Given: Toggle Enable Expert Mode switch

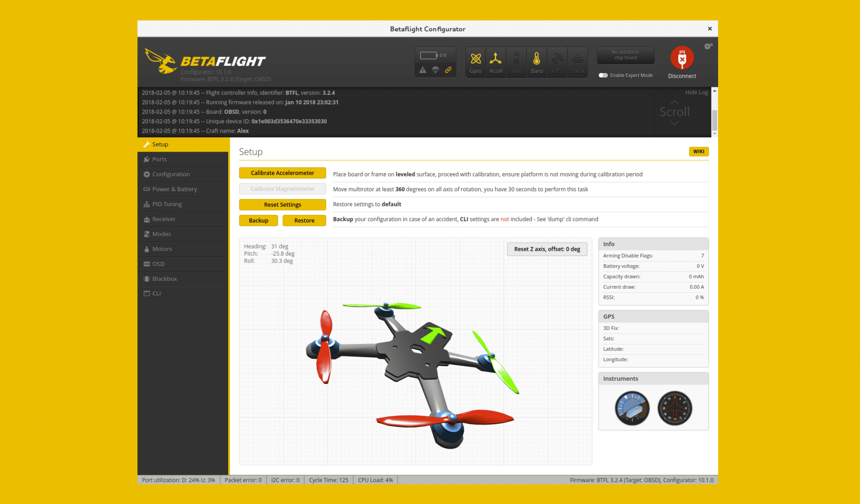Looking at the screenshot, I should pos(603,75).
